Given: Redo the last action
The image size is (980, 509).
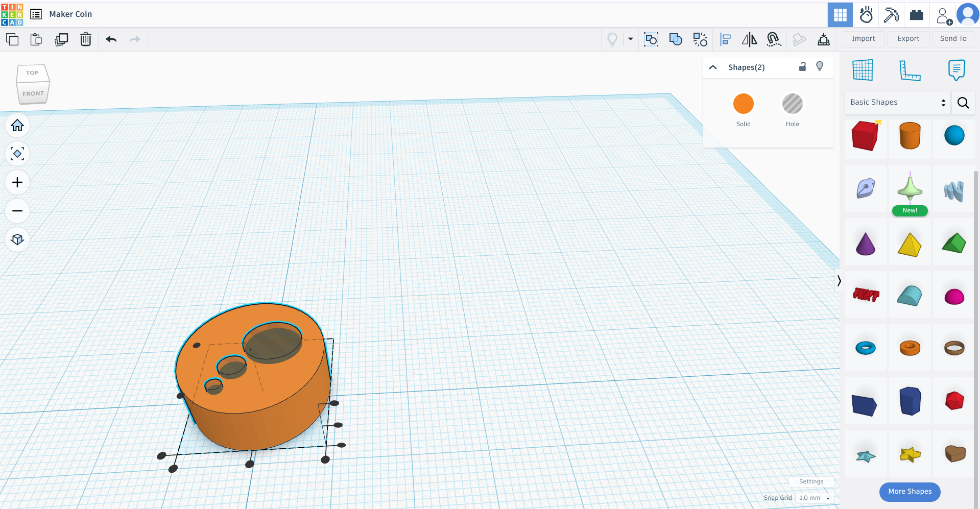Looking at the screenshot, I should click(135, 39).
